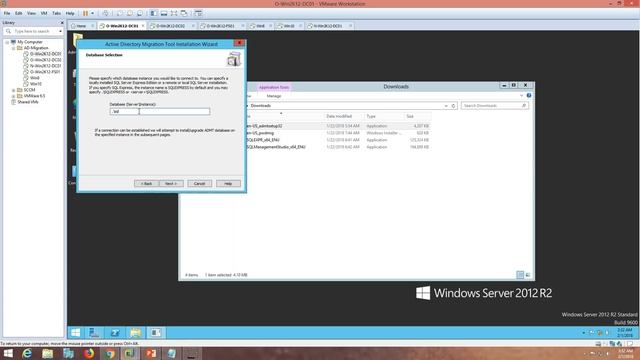The height and width of the screenshot is (360, 640).
Task: Toggle the thumbnail bar view icon
Action: 164,13
